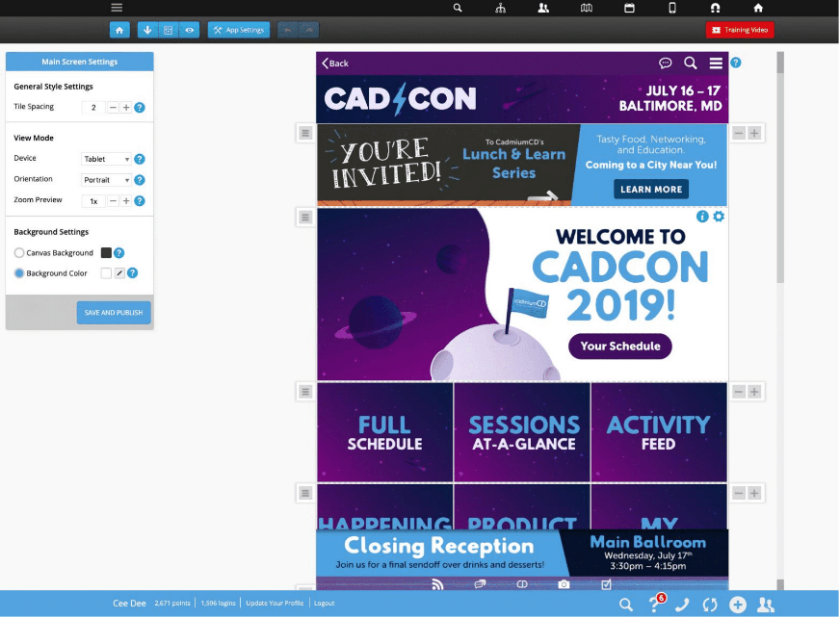This screenshot has width=840, height=618.
Task: Open help for the Device setting
Action: click(x=140, y=159)
